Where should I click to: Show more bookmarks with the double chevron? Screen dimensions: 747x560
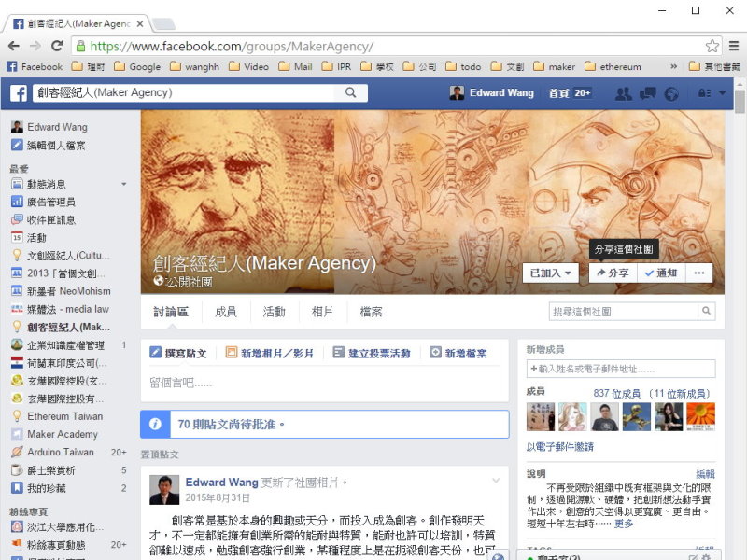pyautogui.click(x=673, y=66)
